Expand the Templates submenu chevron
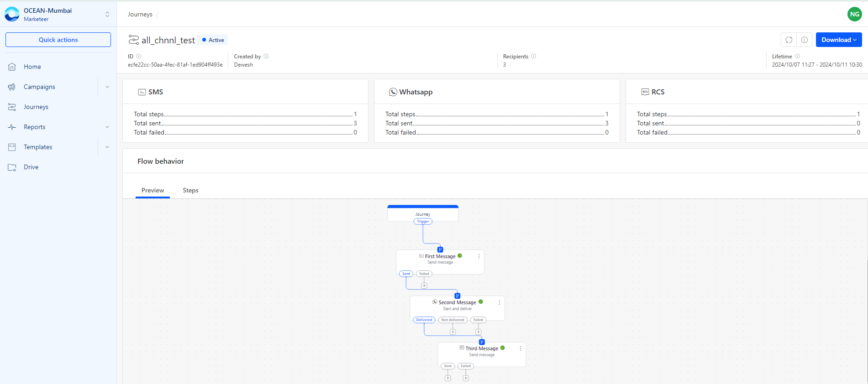This screenshot has height=384, width=868. (107, 147)
